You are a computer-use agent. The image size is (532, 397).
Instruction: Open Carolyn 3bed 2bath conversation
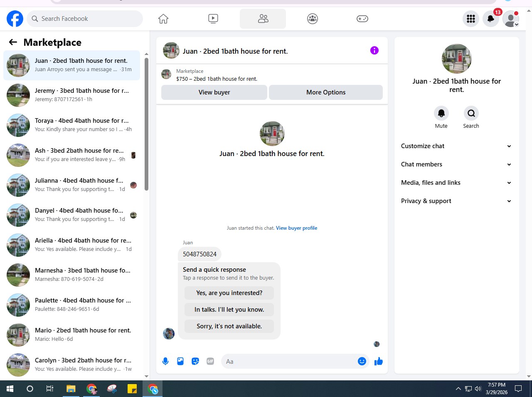tap(71, 365)
